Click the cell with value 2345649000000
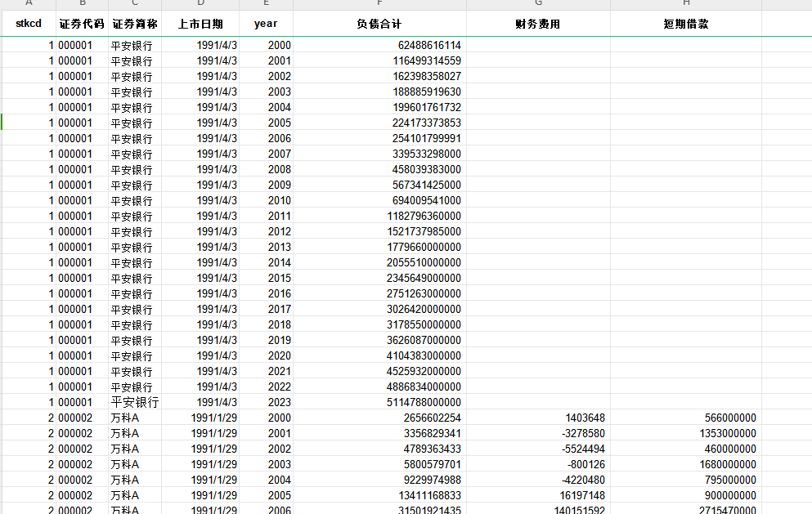This screenshot has width=812, height=514. click(379, 278)
